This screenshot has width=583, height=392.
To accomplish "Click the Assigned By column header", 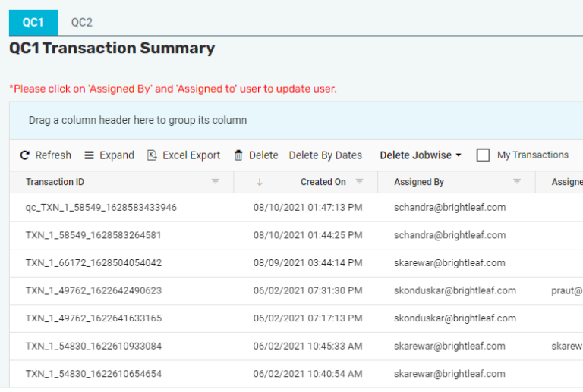I will (419, 182).
